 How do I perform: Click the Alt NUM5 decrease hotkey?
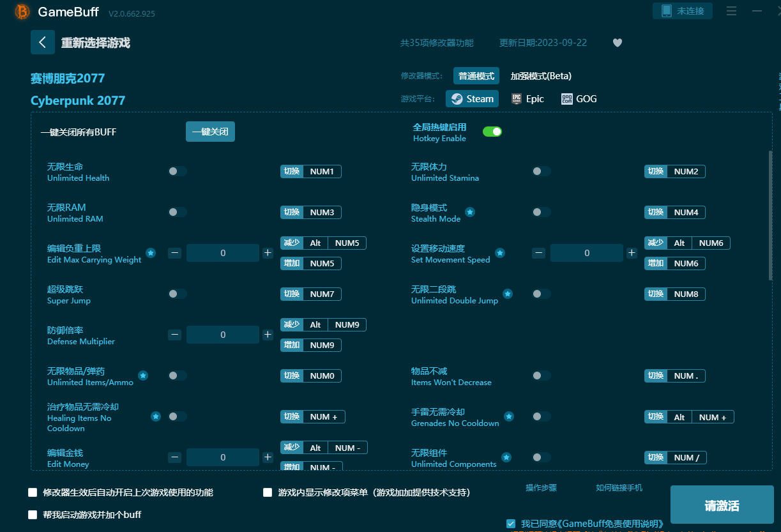(x=323, y=243)
